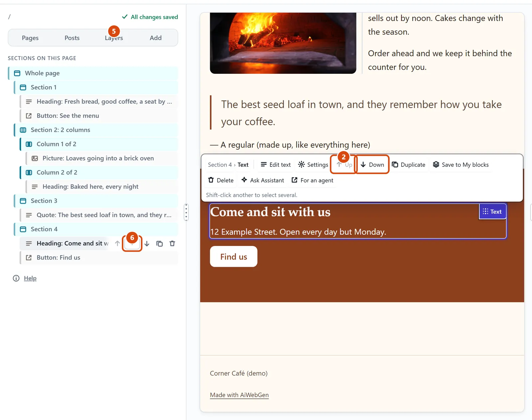Select the Picture: Loaves going into brick oven layer
The width and height of the screenshot is (532, 420).
pos(102,158)
